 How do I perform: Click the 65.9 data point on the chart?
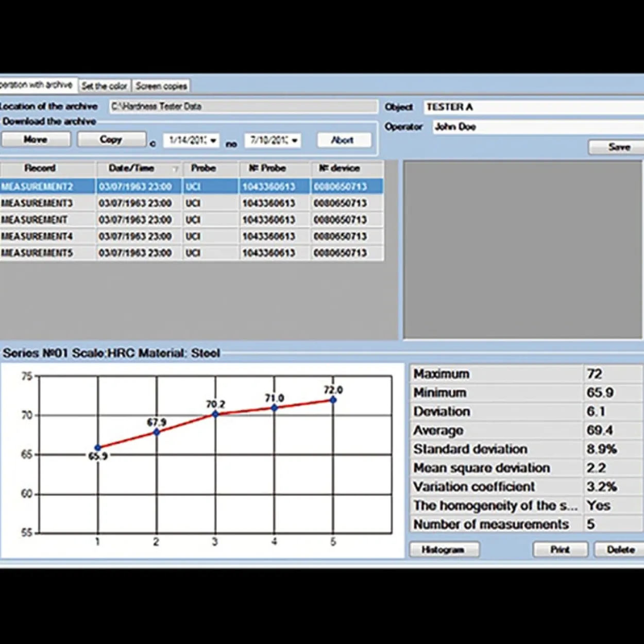(x=98, y=448)
